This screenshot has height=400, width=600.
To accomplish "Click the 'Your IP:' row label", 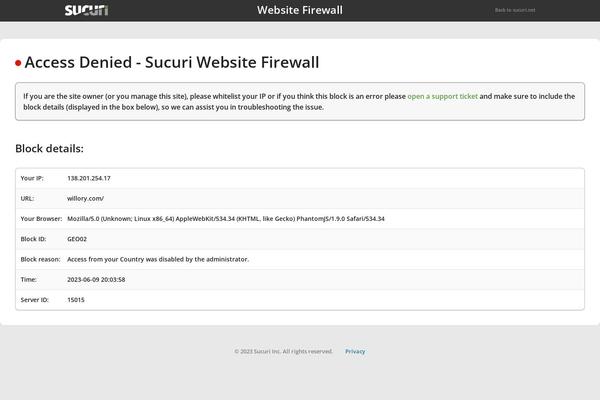I will click(32, 178).
